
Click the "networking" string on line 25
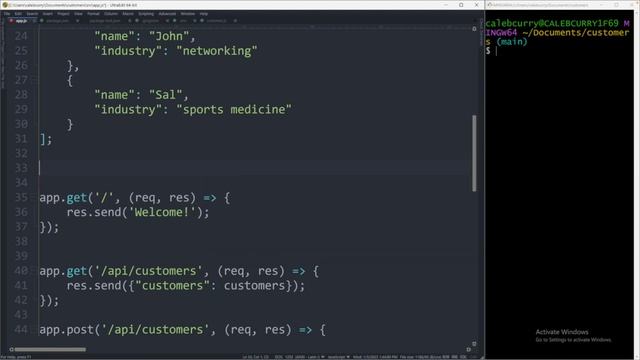tap(217, 51)
